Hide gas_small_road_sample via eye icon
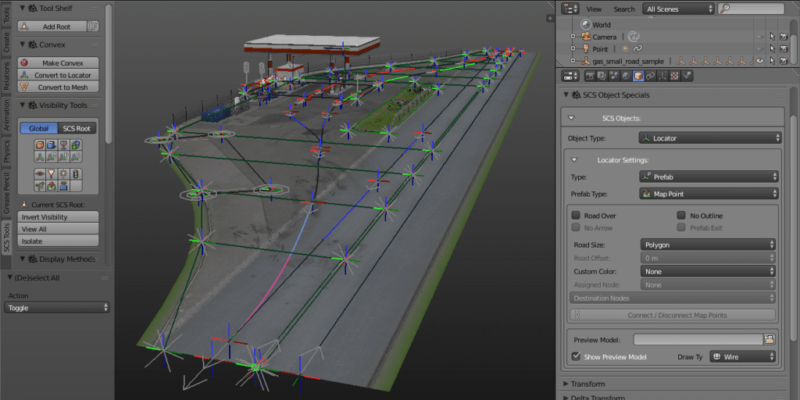 click(x=759, y=60)
